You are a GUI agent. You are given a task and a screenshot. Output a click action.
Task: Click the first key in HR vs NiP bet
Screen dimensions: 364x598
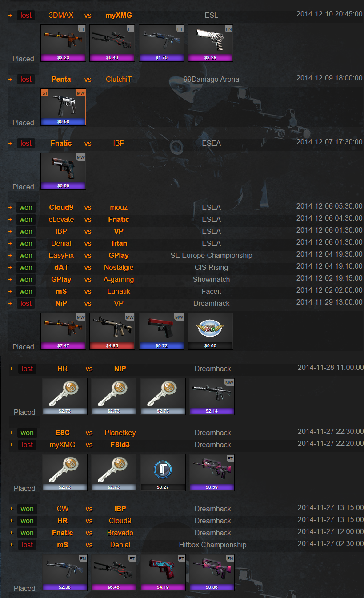[64, 397]
